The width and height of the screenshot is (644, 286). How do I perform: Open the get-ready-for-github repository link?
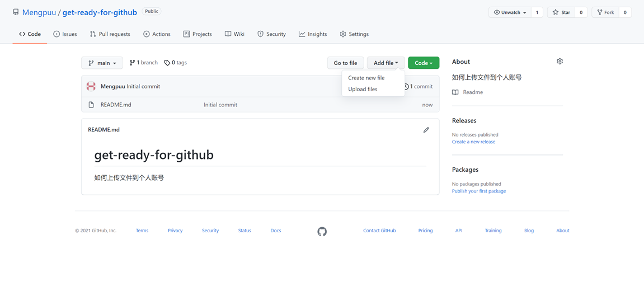pyautogui.click(x=100, y=12)
